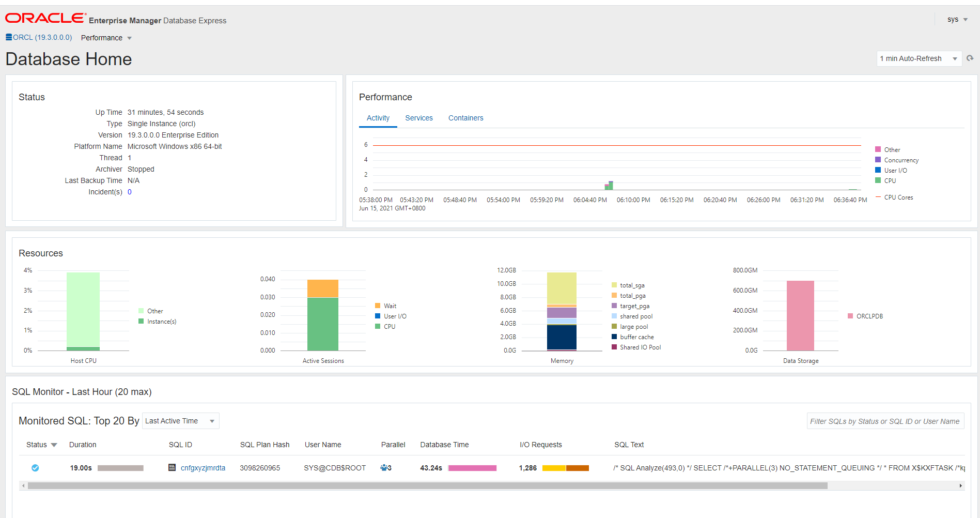Click the total_sga legend swatch
Viewport: 980px width, 518px height.
pyautogui.click(x=614, y=285)
